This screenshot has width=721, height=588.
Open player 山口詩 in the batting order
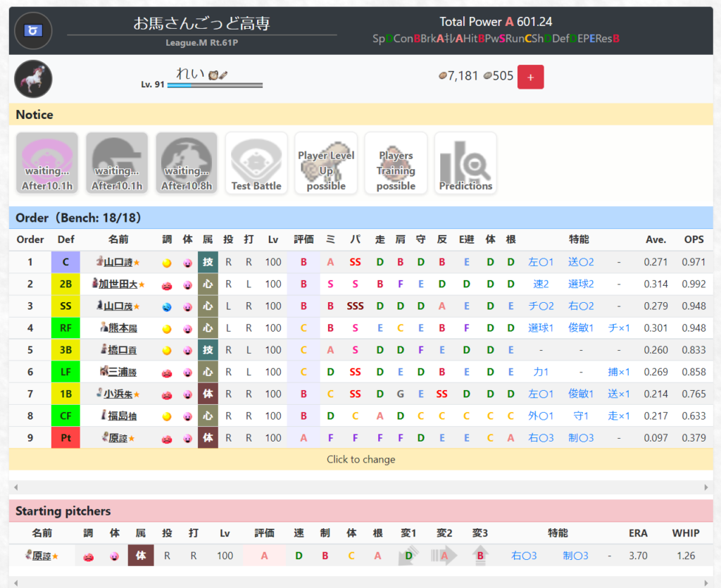pyautogui.click(x=118, y=263)
